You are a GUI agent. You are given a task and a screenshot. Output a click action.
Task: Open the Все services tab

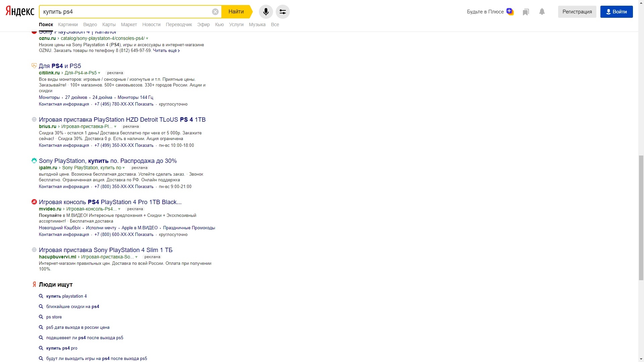coord(275,24)
